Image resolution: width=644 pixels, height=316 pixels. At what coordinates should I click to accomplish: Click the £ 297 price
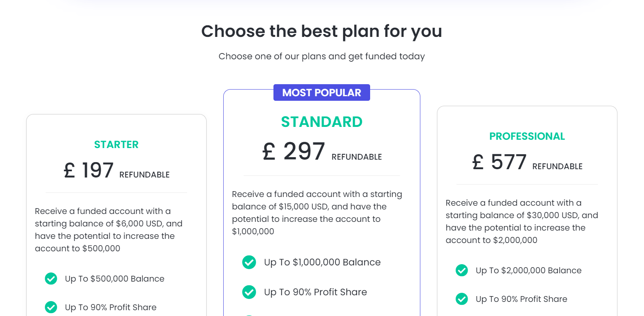coord(294,151)
